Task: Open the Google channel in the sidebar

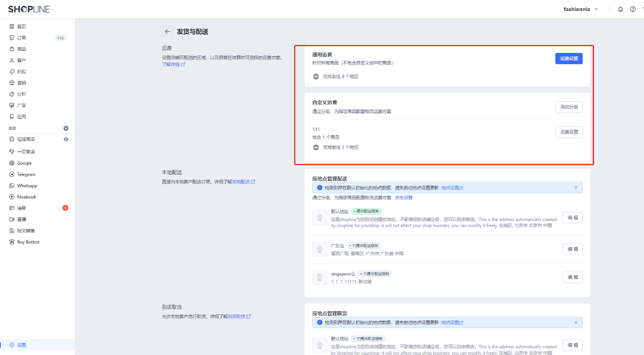Action: point(24,163)
